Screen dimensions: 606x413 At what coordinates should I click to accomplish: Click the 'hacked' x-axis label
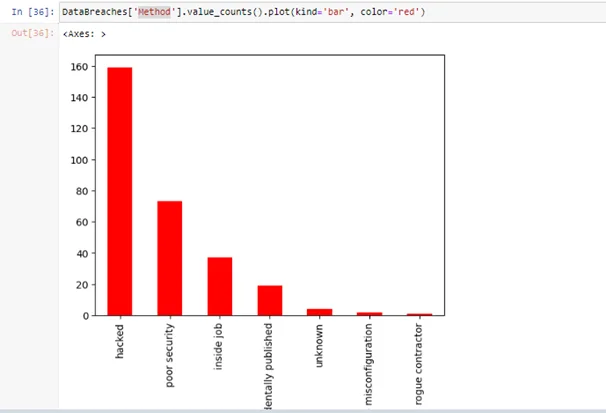click(119, 341)
